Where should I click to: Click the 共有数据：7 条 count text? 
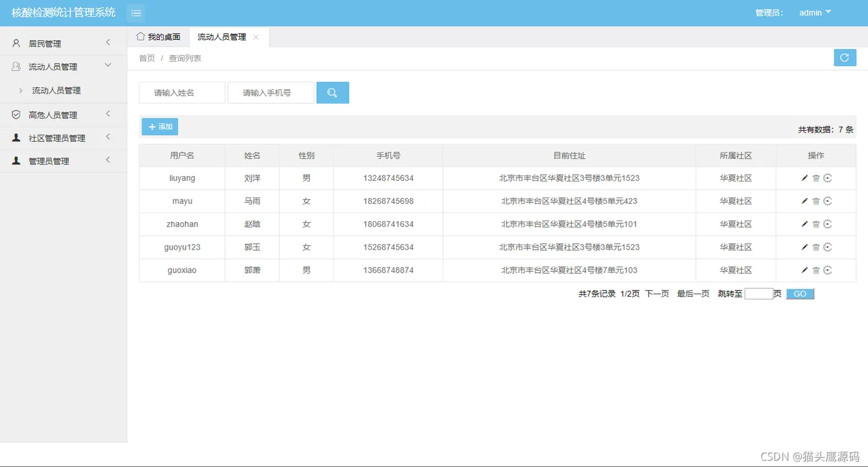825,130
